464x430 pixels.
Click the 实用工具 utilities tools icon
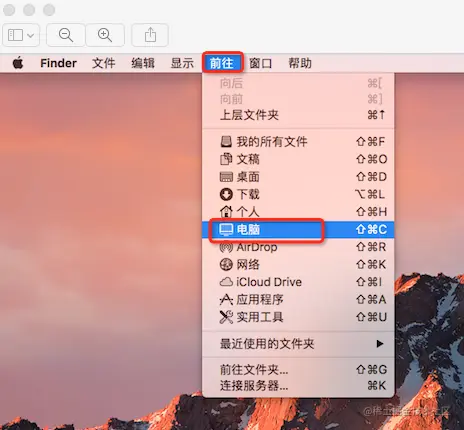click(x=226, y=317)
